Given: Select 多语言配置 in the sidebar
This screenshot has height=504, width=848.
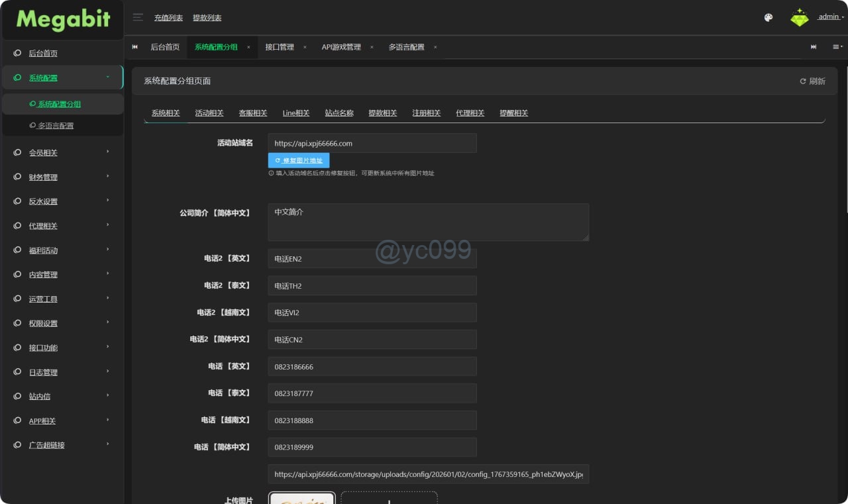Looking at the screenshot, I should pyautogui.click(x=56, y=126).
